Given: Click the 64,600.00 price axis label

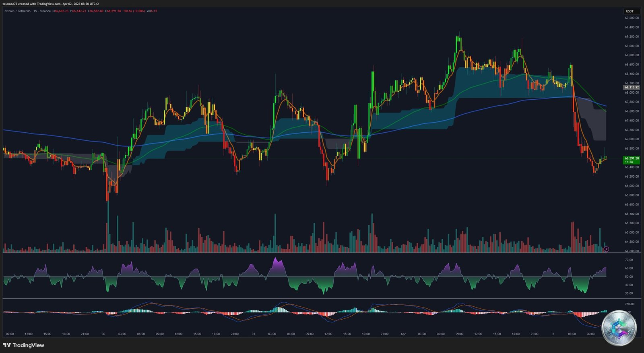Looking at the screenshot, I should (x=632, y=251).
